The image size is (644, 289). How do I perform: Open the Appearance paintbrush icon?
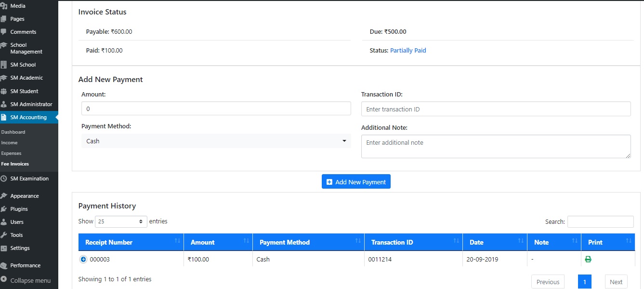pos(6,195)
